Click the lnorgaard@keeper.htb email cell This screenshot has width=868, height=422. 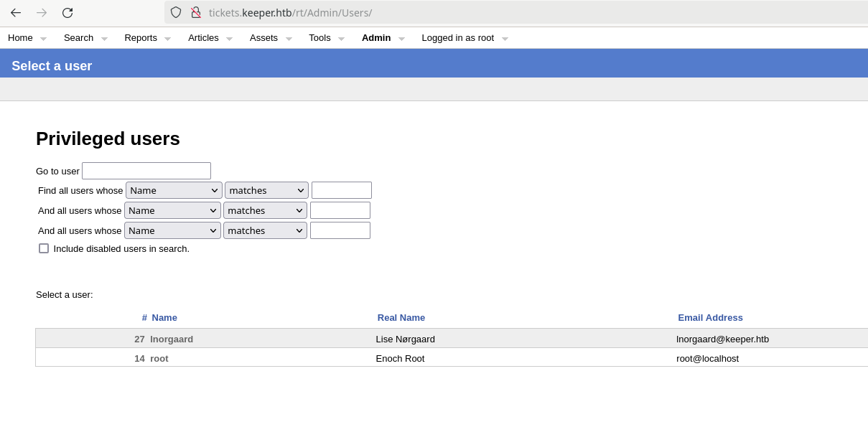point(722,339)
